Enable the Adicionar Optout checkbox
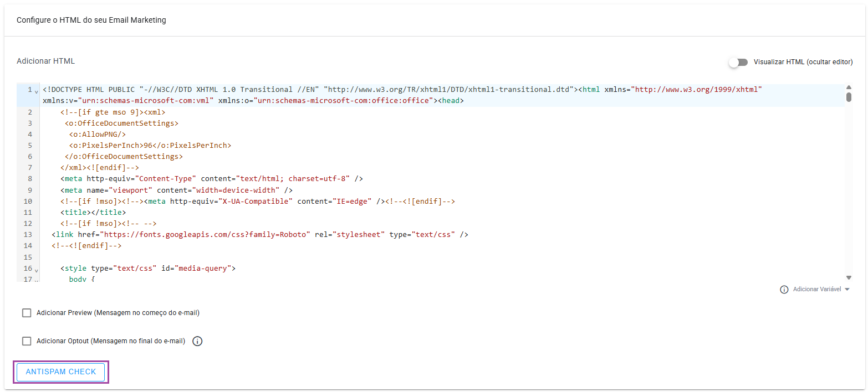 click(27, 341)
